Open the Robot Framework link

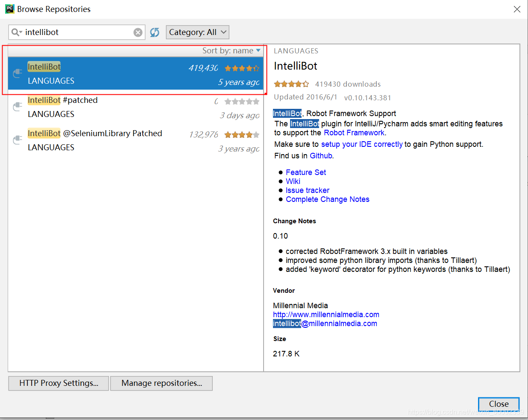354,133
